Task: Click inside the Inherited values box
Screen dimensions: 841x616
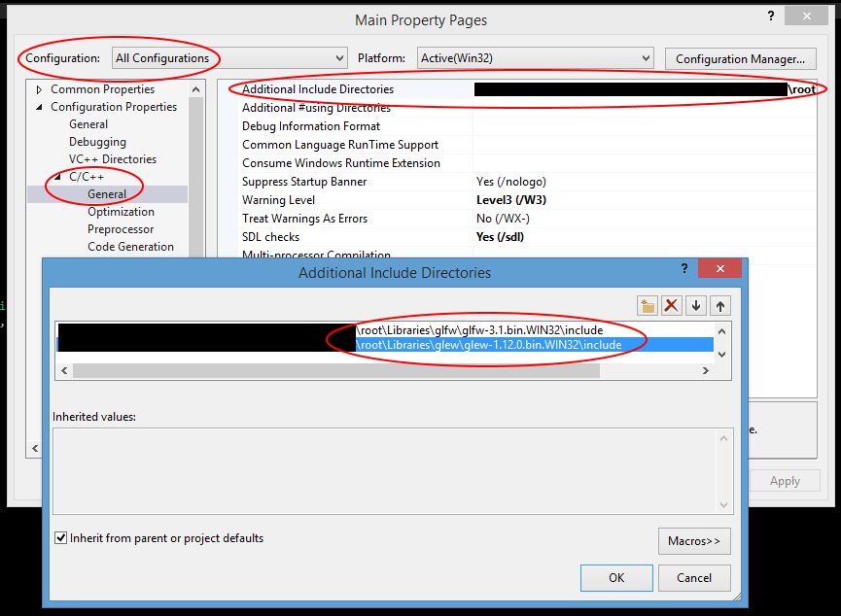Action: pos(393,470)
